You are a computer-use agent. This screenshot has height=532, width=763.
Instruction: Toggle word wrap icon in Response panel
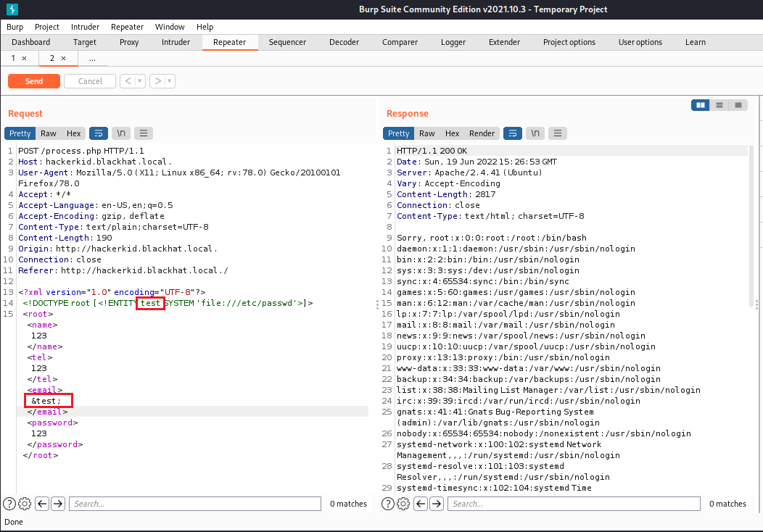click(x=512, y=133)
